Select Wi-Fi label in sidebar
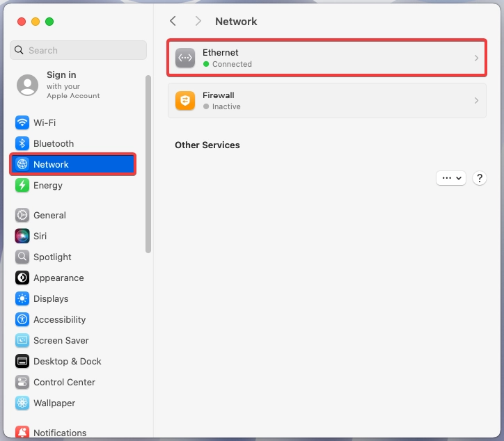This screenshot has height=441, width=504. (x=45, y=122)
